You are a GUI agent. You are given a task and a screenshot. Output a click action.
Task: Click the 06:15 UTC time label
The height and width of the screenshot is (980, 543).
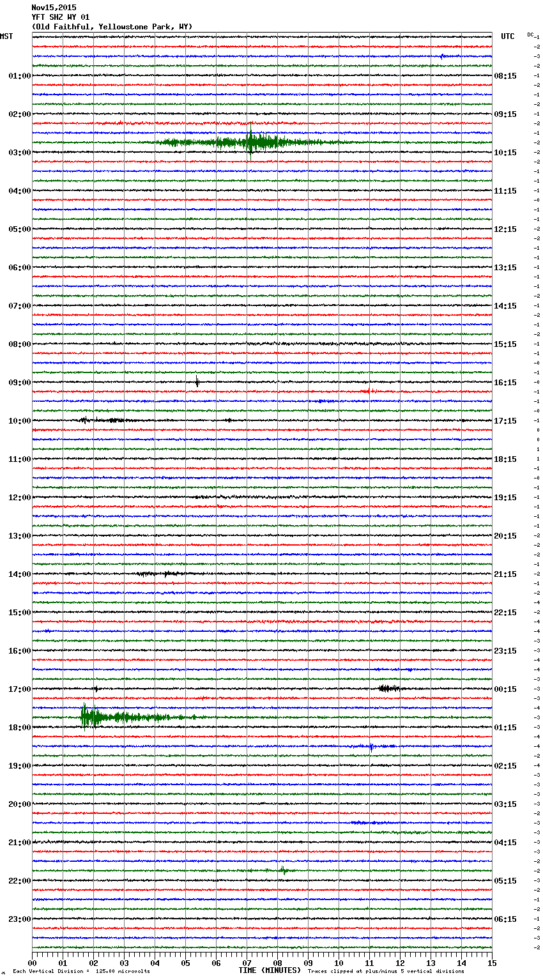point(505,919)
